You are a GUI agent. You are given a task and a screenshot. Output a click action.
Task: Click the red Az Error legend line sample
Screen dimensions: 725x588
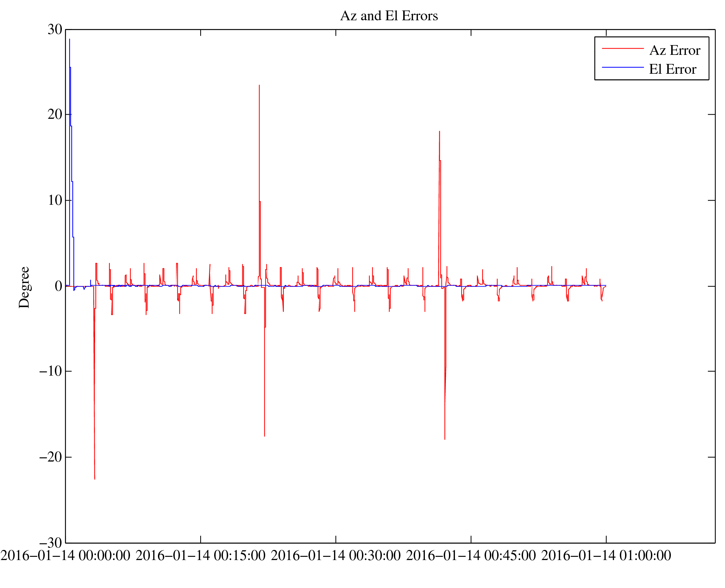click(x=622, y=49)
